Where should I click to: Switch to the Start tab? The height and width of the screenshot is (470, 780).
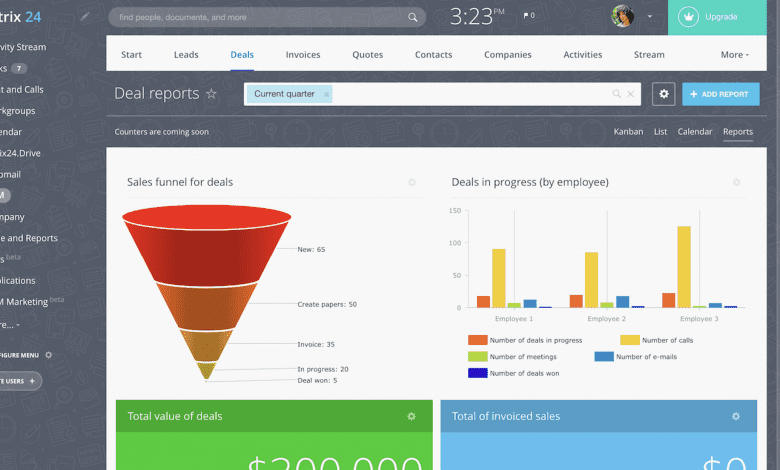[131, 55]
